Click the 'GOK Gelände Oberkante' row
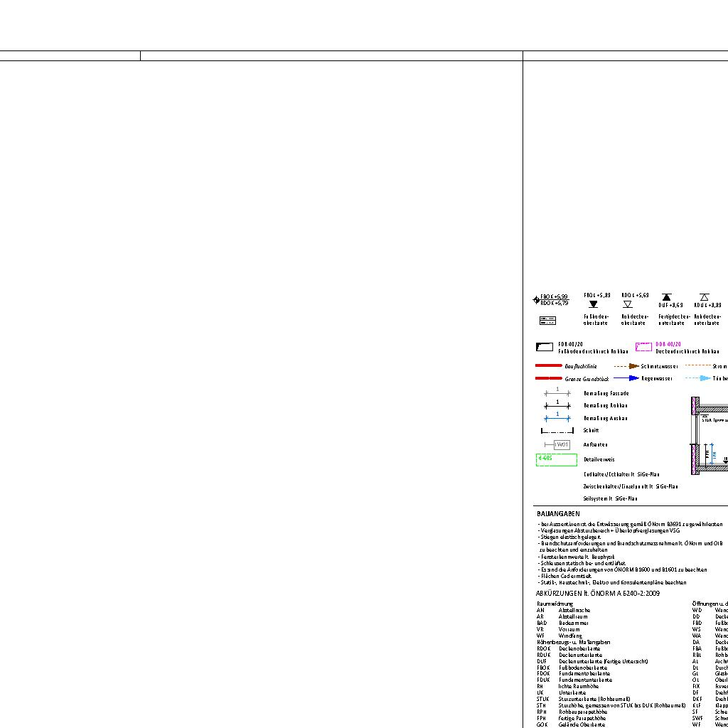Screen dimensions: 728x728 [571, 724]
